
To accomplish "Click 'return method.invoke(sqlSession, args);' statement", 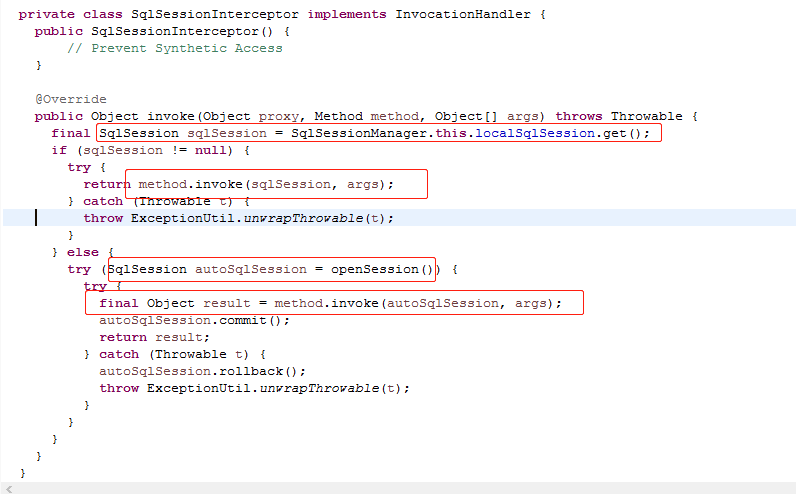I will tap(239, 184).
